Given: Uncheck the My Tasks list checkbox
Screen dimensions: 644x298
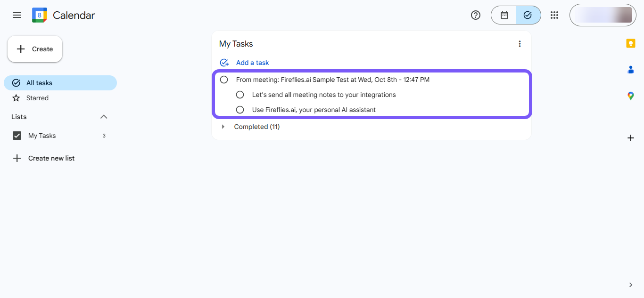Looking at the screenshot, I should pyautogui.click(x=17, y=136).
